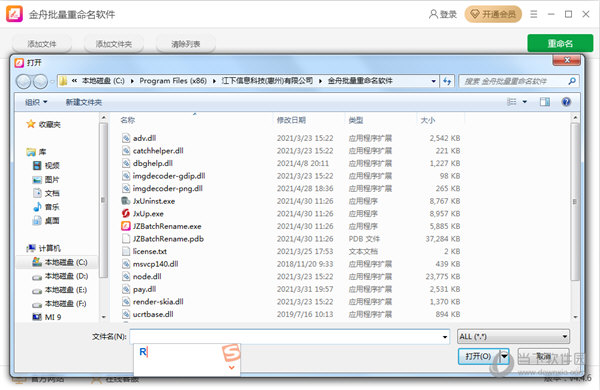Open the ALL (*.*) file type dropdown
The height and width of the screenshot is (390, 600).
click(513, 337)
